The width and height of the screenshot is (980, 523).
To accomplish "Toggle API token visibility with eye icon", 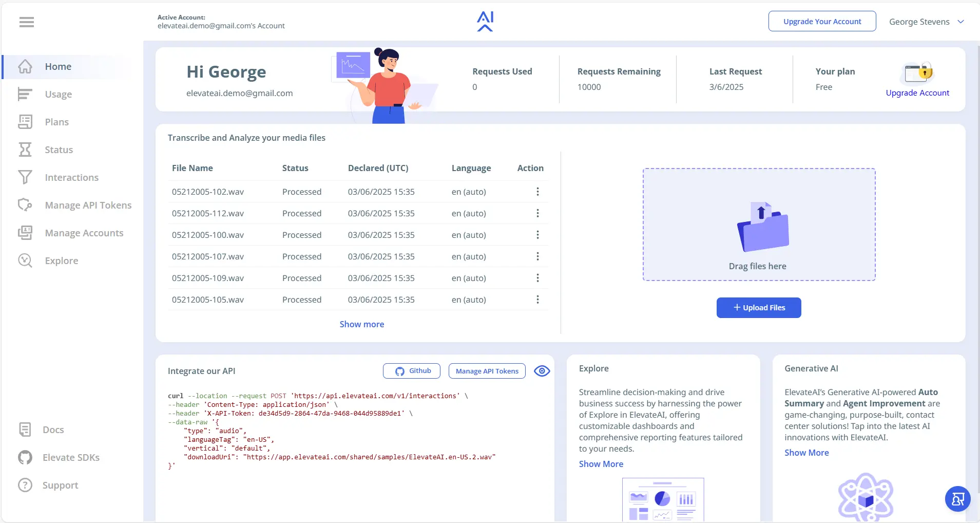I will [542, 371].
